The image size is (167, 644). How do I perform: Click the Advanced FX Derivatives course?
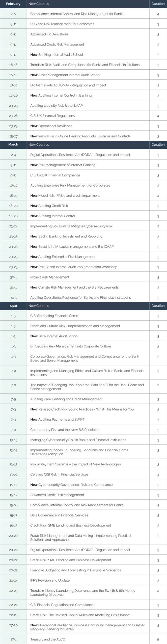pos(49,34)
